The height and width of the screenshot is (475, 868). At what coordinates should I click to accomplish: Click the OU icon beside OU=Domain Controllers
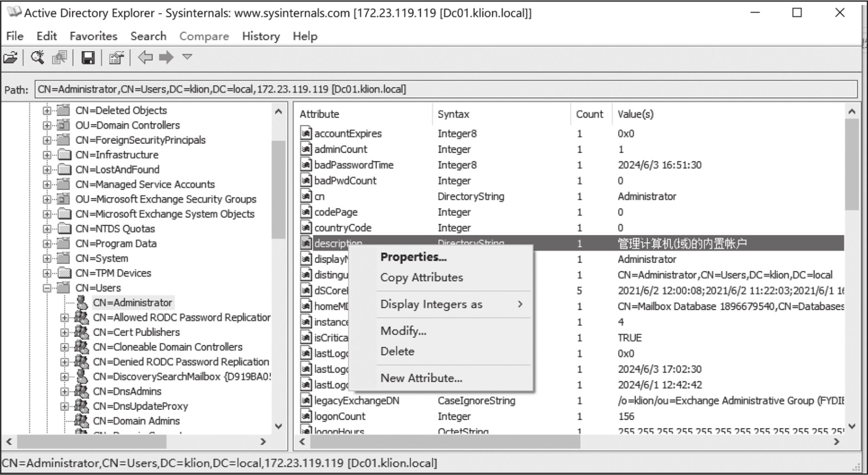coord(65,125)
